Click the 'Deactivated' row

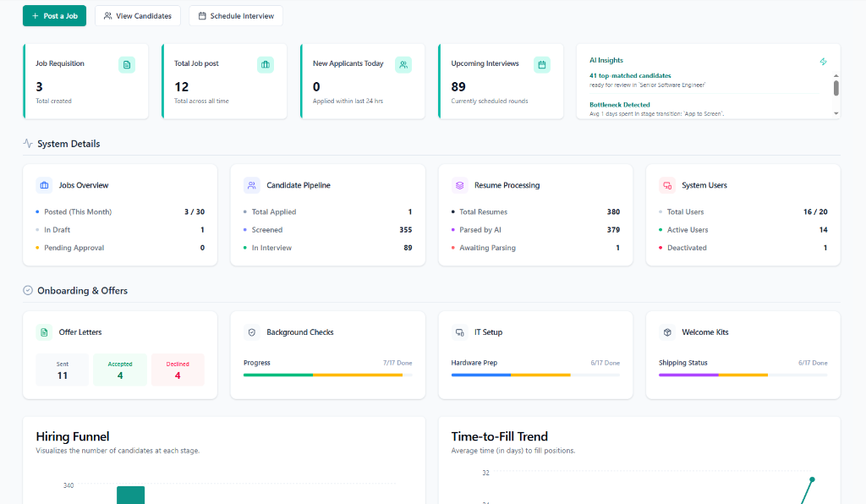743,248
